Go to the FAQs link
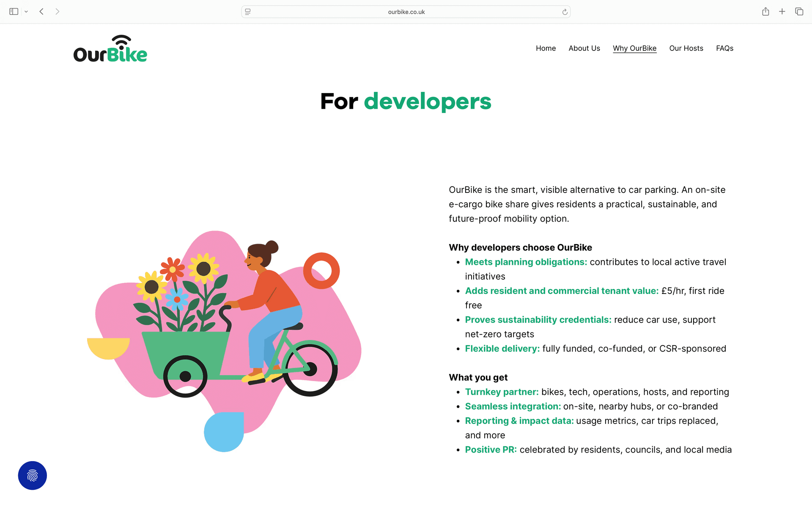812x508 pixels. tap(724, 48)
